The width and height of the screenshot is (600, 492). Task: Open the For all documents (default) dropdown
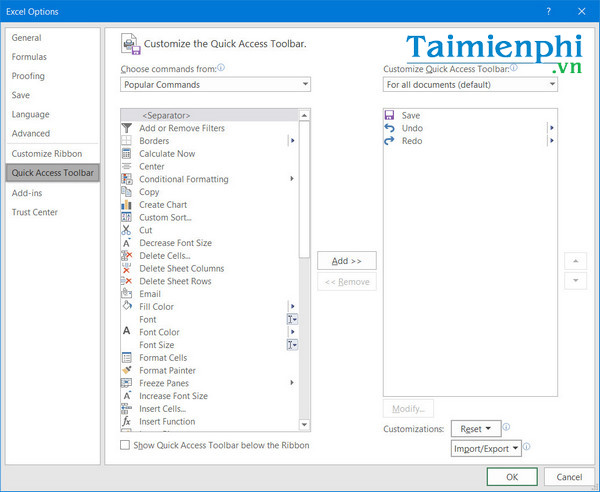470,85
